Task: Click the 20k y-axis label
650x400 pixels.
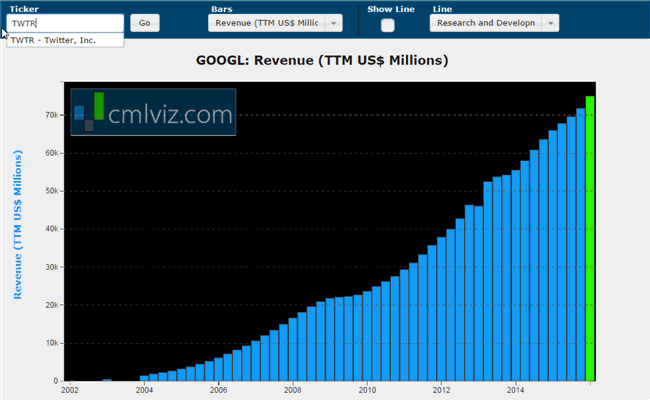Action: pyautogui.click(x=52, y=305)
